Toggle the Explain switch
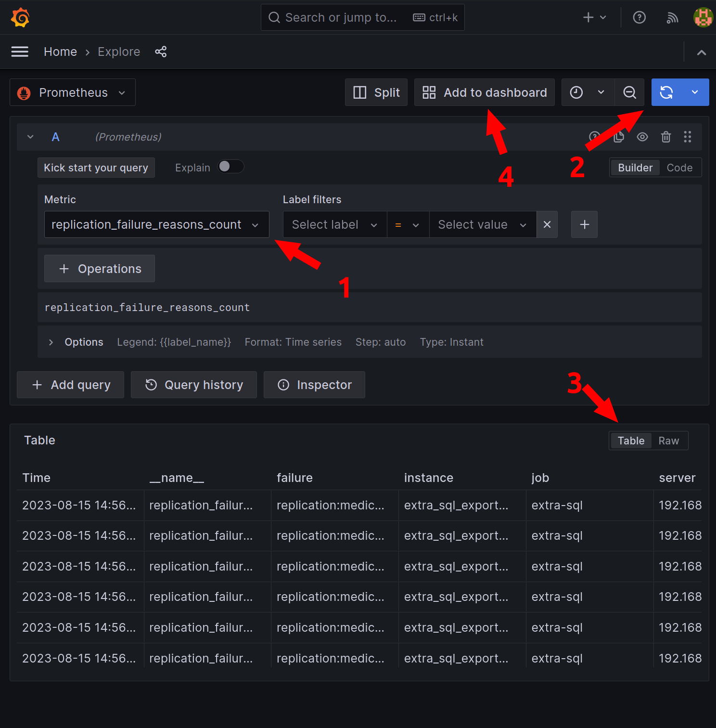Image resolution: width=716 pixels, height=728 pixels. [x=230, y=167]
